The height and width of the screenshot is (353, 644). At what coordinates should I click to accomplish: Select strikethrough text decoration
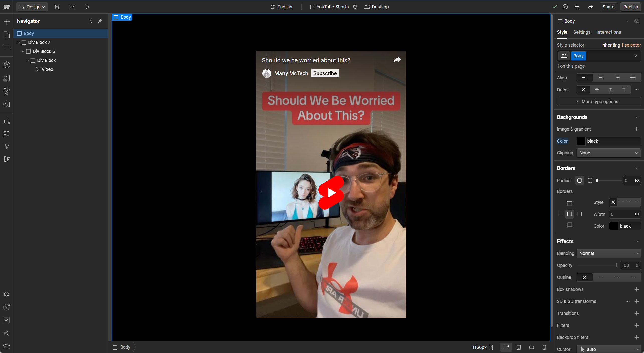tap(597, 90)
